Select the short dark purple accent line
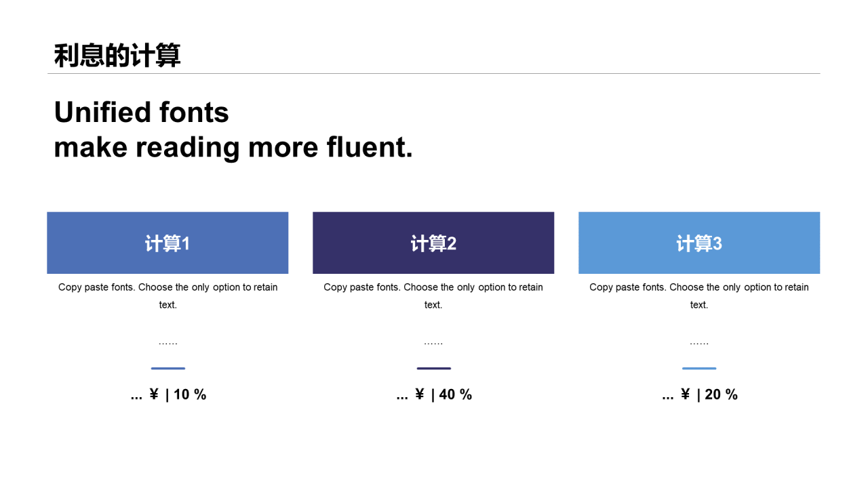The width and height of the screenshot is (868, 488). (433, 369)
